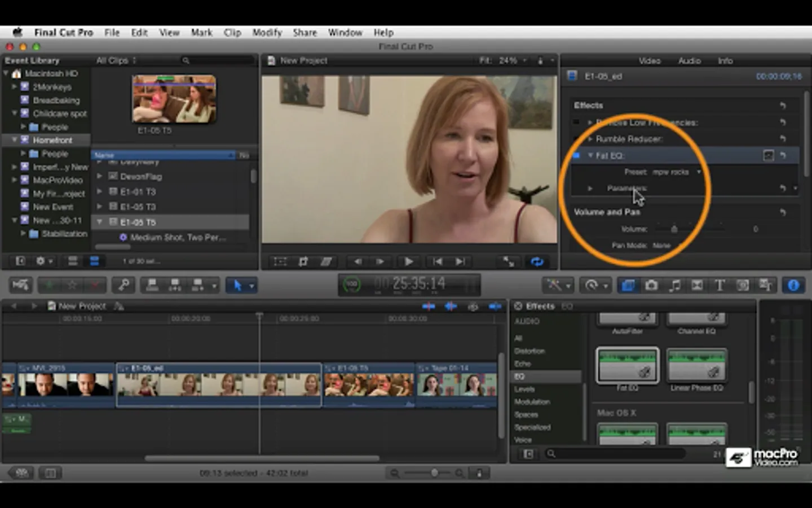This screenshot has height=508, width=812.
Task: Open the keyword editor key icon
Action: (123, 286)
